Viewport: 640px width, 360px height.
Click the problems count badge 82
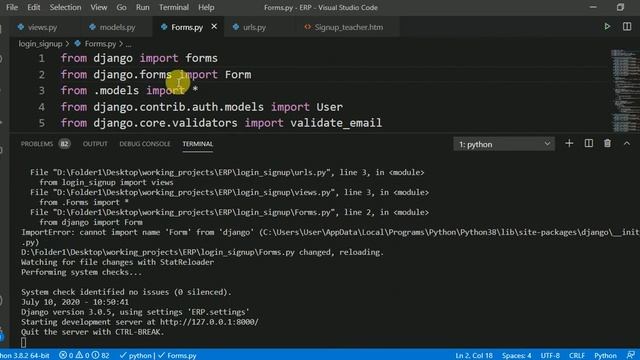64,144
